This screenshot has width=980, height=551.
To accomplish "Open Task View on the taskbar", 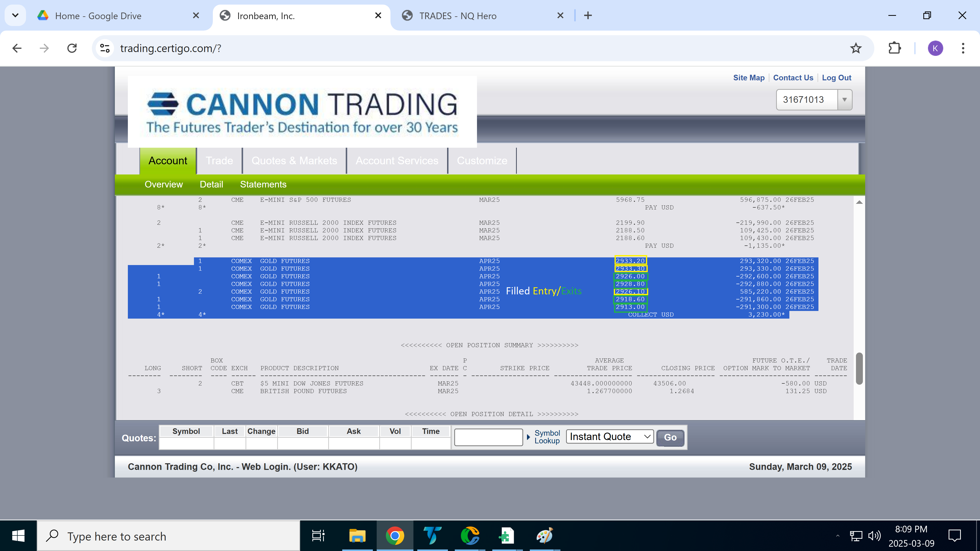I will point(318,536).
